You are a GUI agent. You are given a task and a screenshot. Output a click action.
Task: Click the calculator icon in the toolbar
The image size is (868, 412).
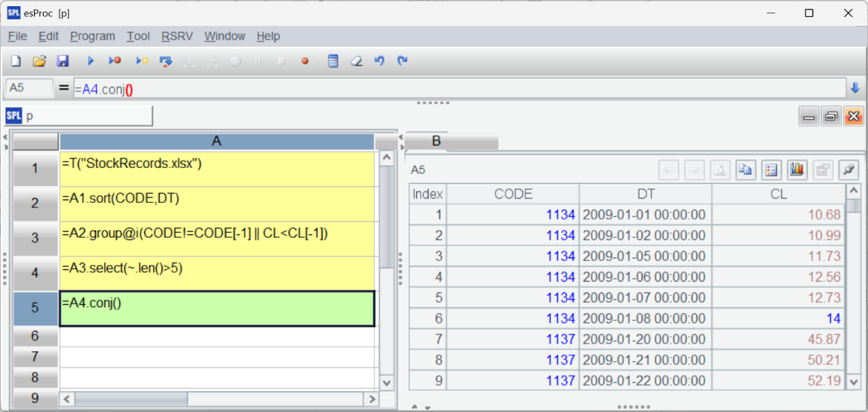(333, 61)
